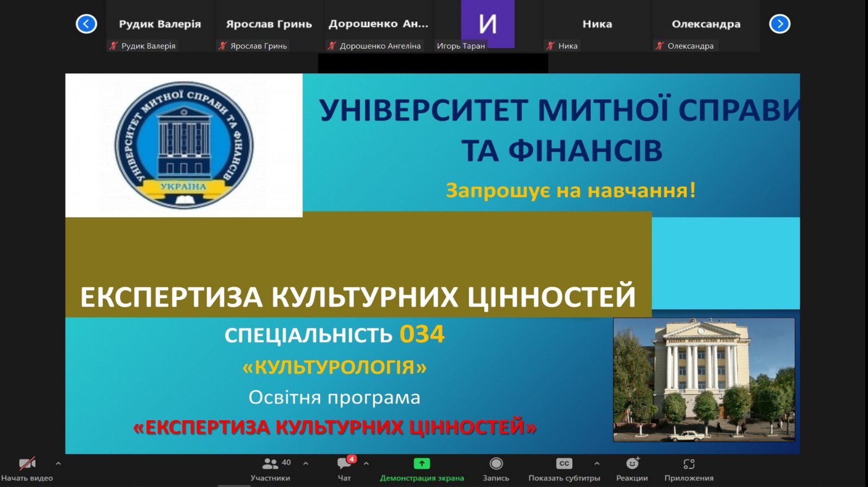Click the name label Игорь Таран
This screenshot has height=487, width=868.
[461, 46]
